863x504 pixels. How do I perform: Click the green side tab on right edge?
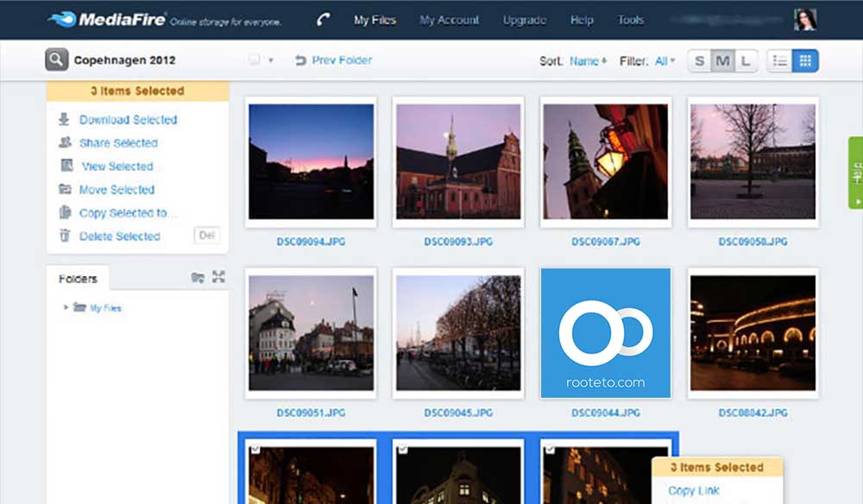(x=855, y=173)
